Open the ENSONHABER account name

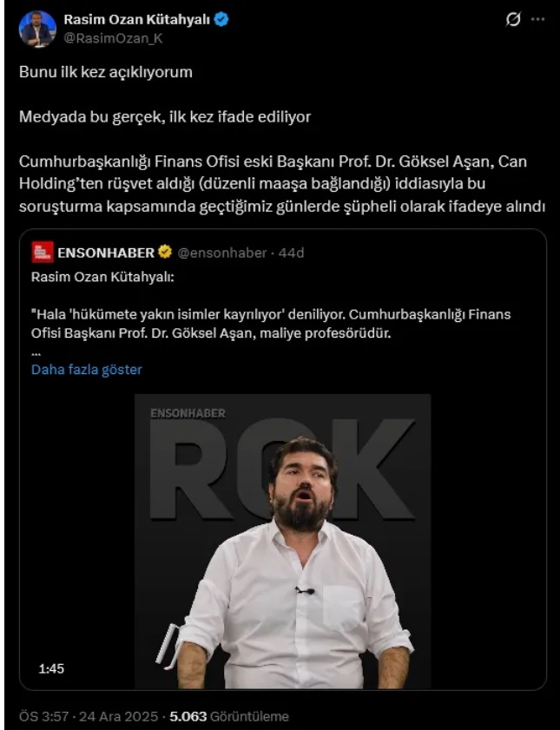[106, 253]
